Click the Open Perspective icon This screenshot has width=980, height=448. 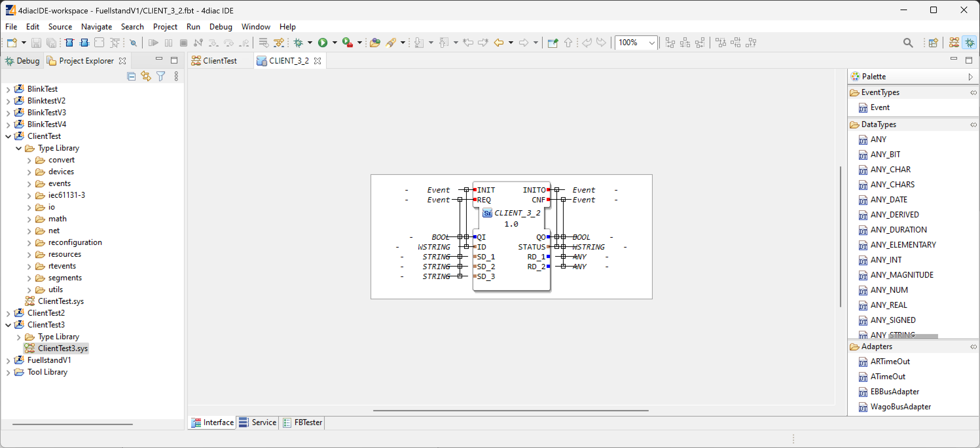click(933, 43)
